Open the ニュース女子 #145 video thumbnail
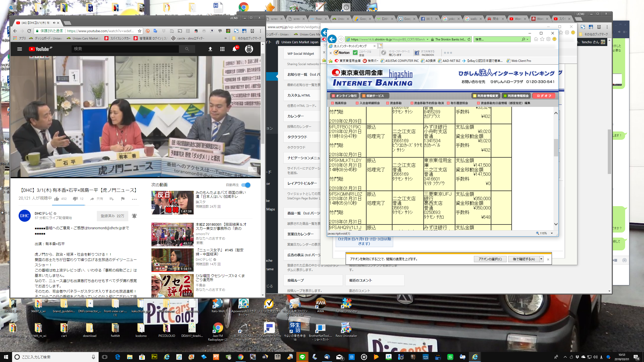Viewport: 644px width, 362px height. tap(172, 260)
